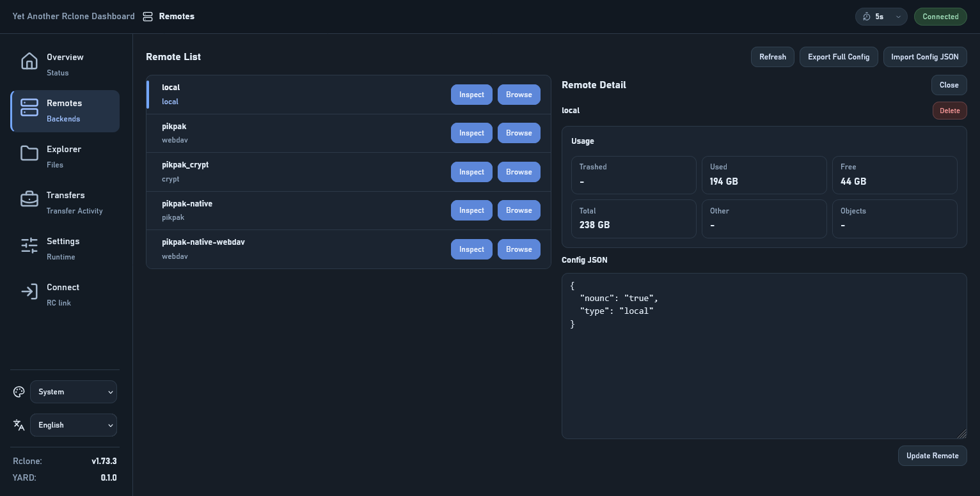Click the Settings sliders icon
Viewport: 980px width, 496px height.
[x=29, y=245]
